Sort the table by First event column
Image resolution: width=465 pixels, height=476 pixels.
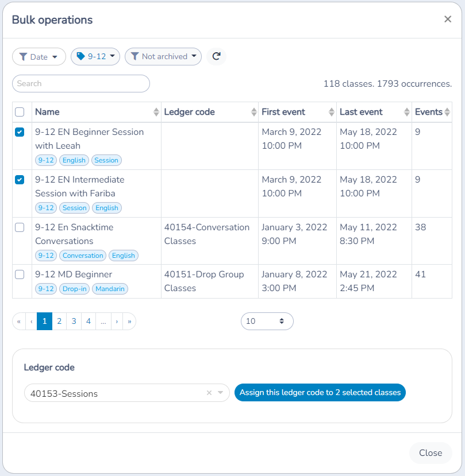pyautogui.click(x=332, y=112)
